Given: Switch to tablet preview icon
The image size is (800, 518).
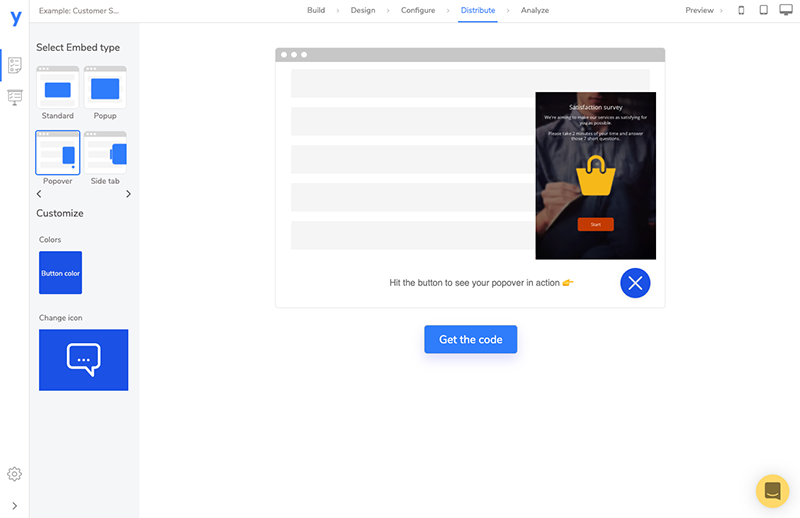Looking at the screenshot, I should [x=763, y=10].
